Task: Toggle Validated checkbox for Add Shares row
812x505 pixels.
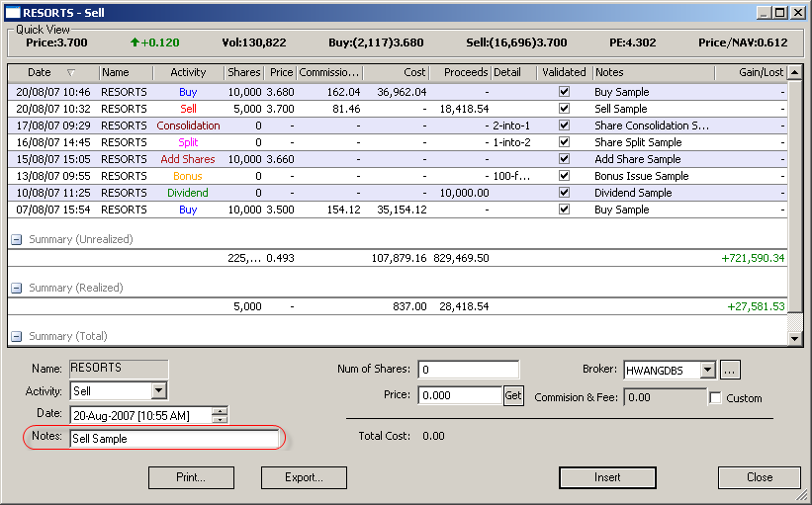Action: coord(564,159)
